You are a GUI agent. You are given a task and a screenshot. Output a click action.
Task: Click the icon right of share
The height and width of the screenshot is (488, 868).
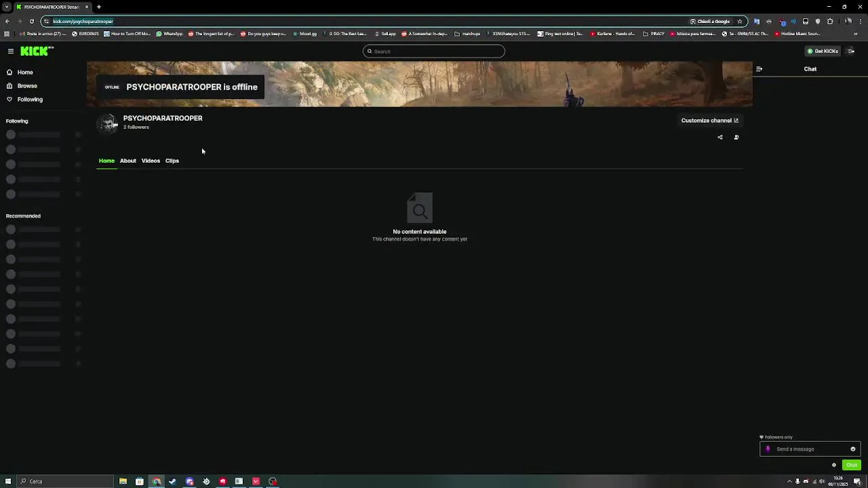point(736,137)
